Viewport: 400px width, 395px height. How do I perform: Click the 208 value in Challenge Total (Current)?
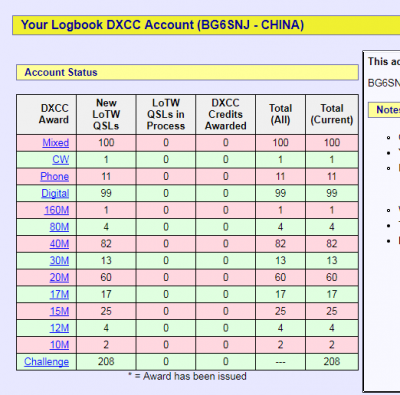[332, 362]
